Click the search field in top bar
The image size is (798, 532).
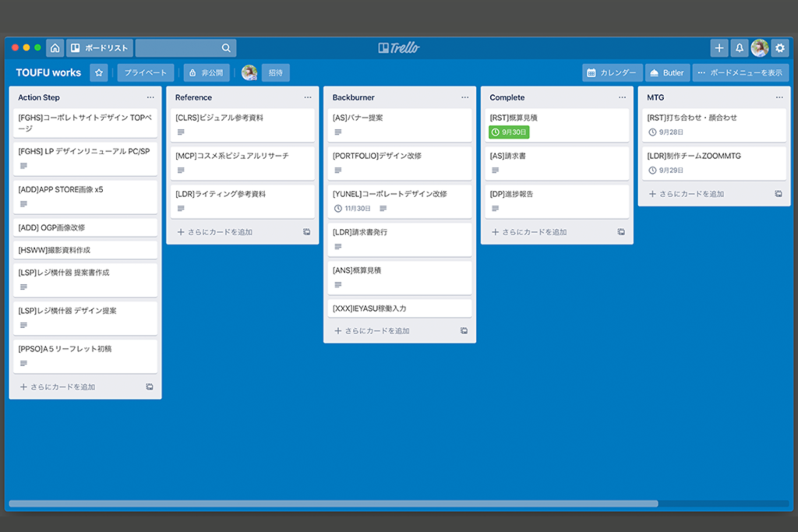pos(185,48)
